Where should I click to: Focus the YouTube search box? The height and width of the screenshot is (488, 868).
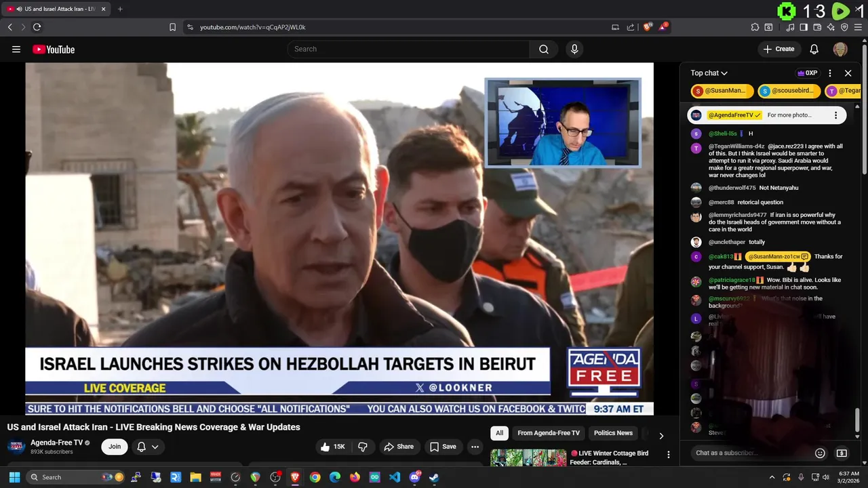coord(408,49)
